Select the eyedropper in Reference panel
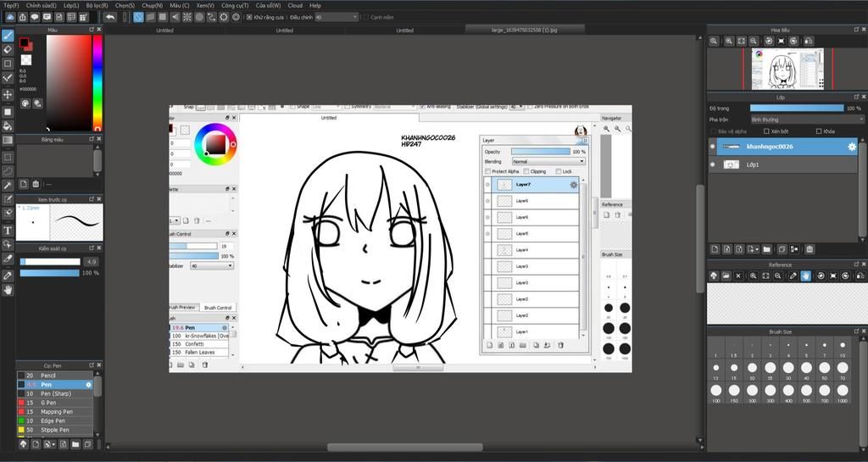The width and height of the screenshot is (868, 462). (793, 276)
